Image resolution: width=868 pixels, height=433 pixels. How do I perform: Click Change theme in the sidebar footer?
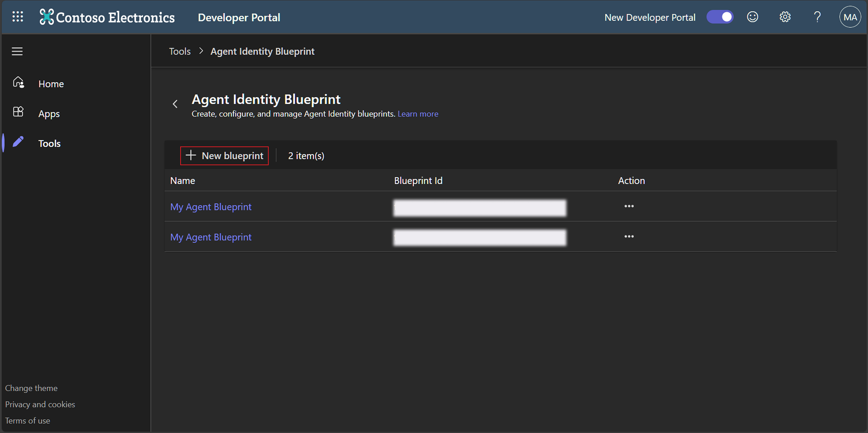pyautogui.click(x=31, y=388)
